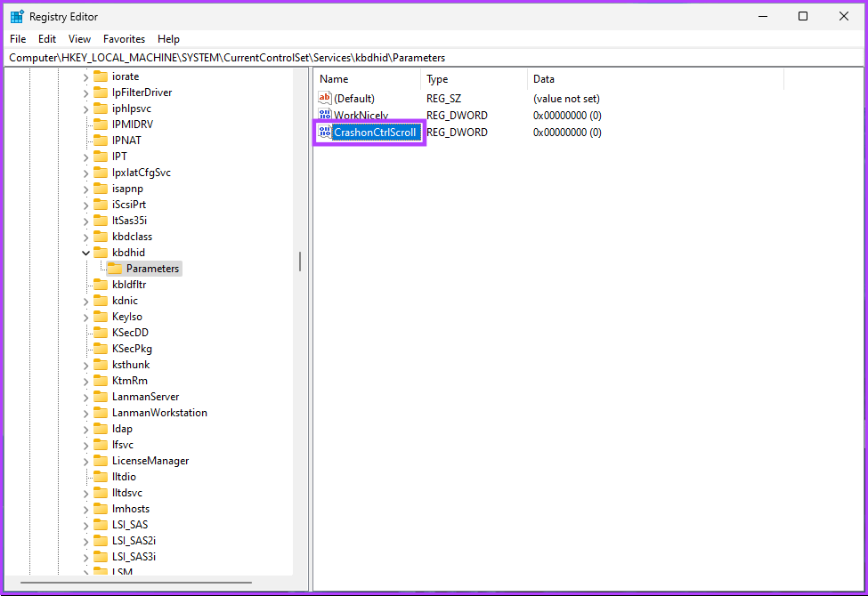Click the kbdclass folder icon
868x596 pixels.
click(x=101, y=237)
